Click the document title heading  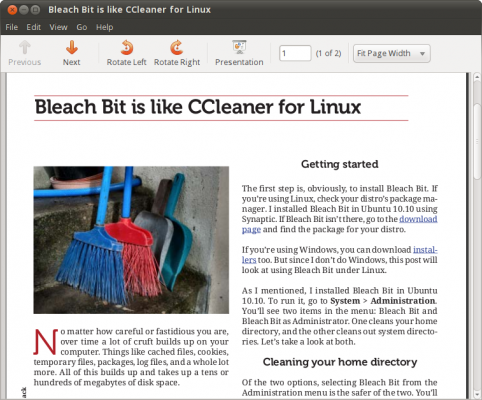(198, 107)
